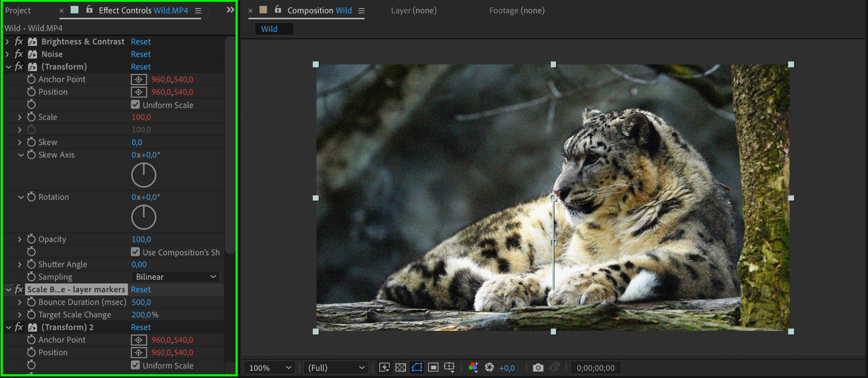Toggle the transparency grid icon

[x=401, y=367]
